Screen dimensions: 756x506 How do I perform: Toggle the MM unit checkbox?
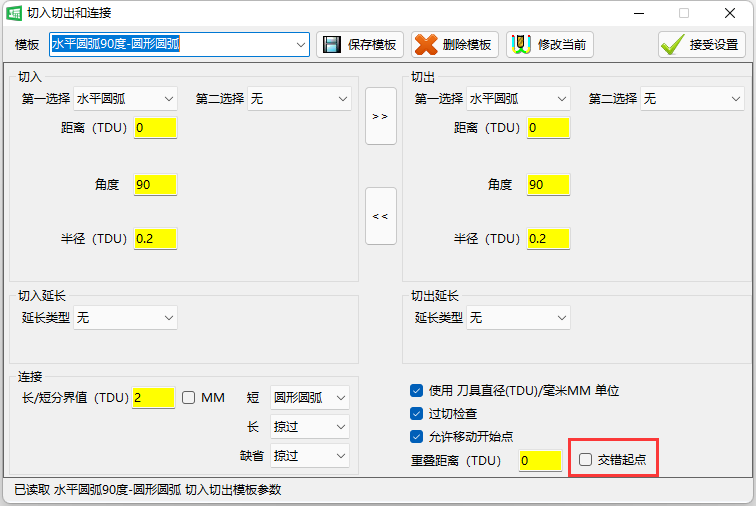[189, 398]
